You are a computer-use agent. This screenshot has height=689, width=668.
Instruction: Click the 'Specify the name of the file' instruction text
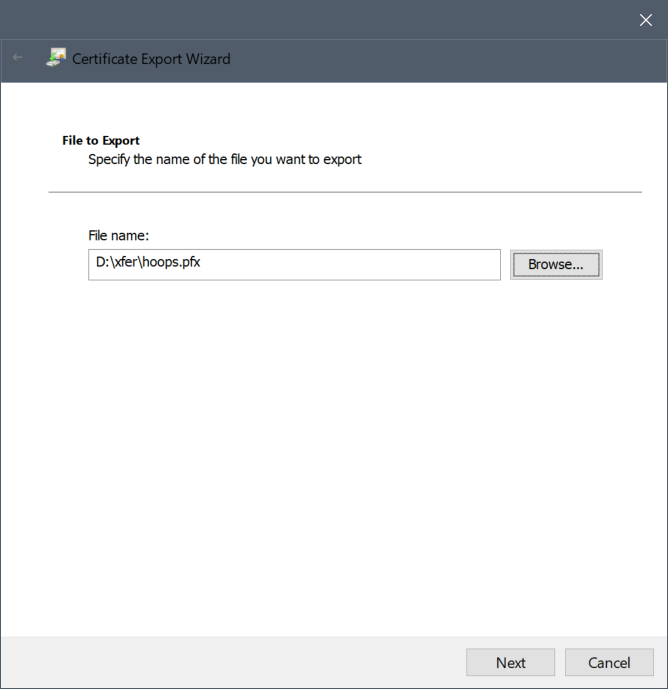coord(224,159)
